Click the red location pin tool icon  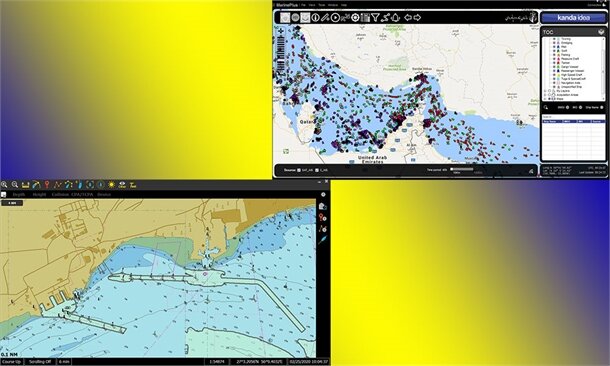tap(47, 185)
